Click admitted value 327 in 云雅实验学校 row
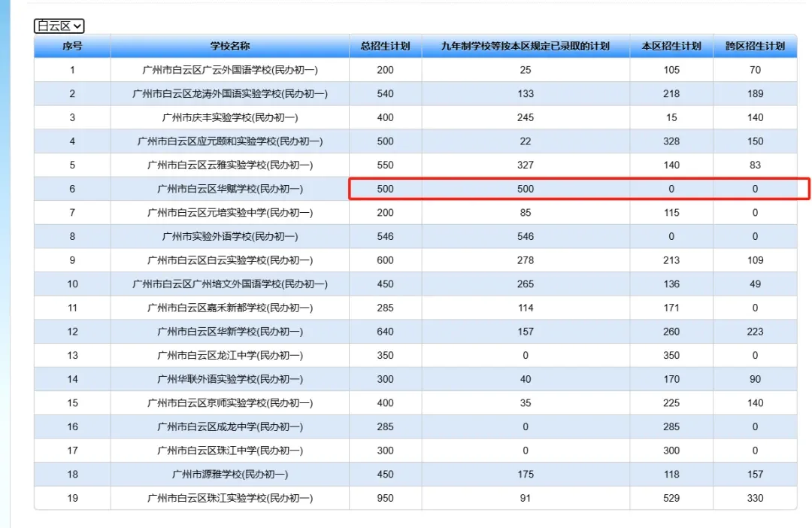The width and height of the screenshot is (812, 528). click(x=525, y=165)
